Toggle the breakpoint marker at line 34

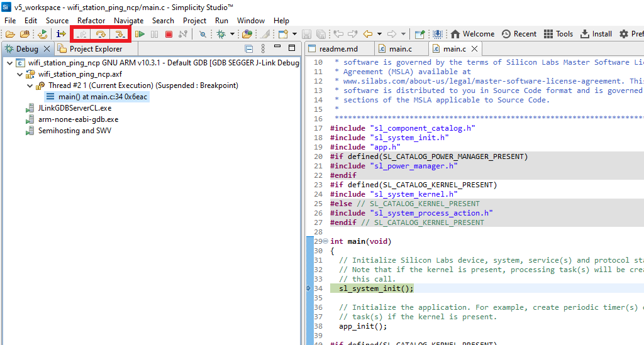308,288
